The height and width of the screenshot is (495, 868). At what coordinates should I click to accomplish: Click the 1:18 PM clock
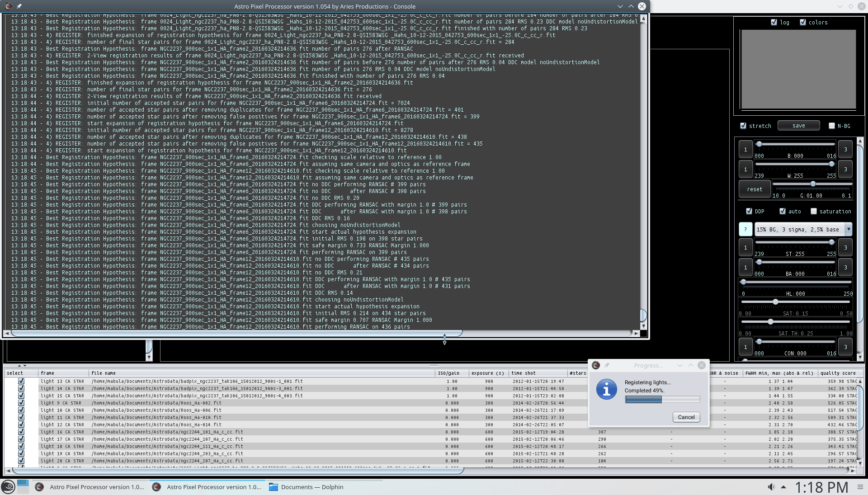821,487
